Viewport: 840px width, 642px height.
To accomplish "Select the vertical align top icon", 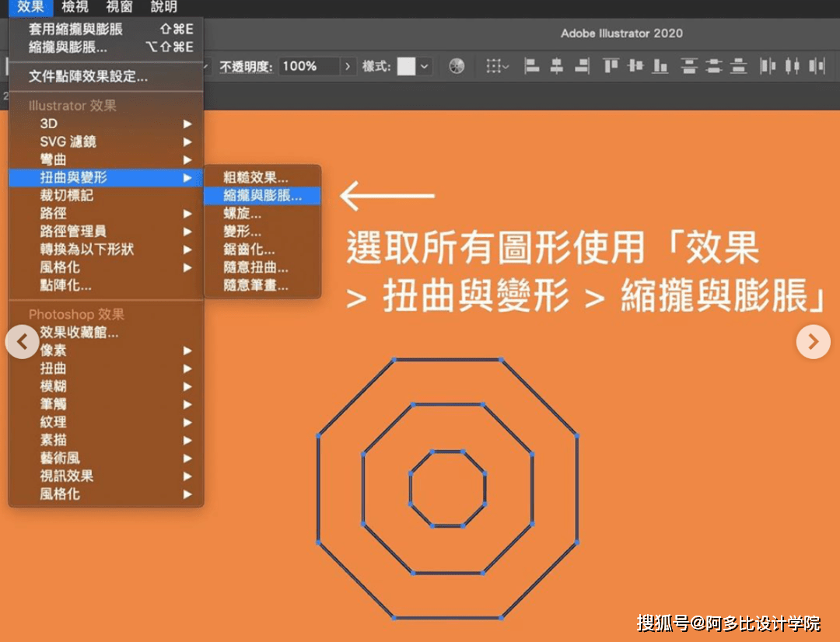I will click(610, 66).
